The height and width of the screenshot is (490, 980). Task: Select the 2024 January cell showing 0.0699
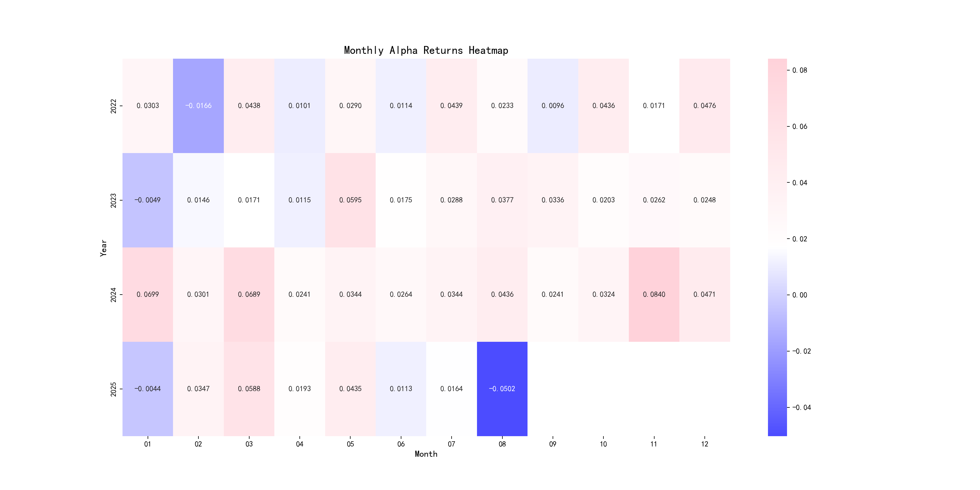click(x=148, y=295)
